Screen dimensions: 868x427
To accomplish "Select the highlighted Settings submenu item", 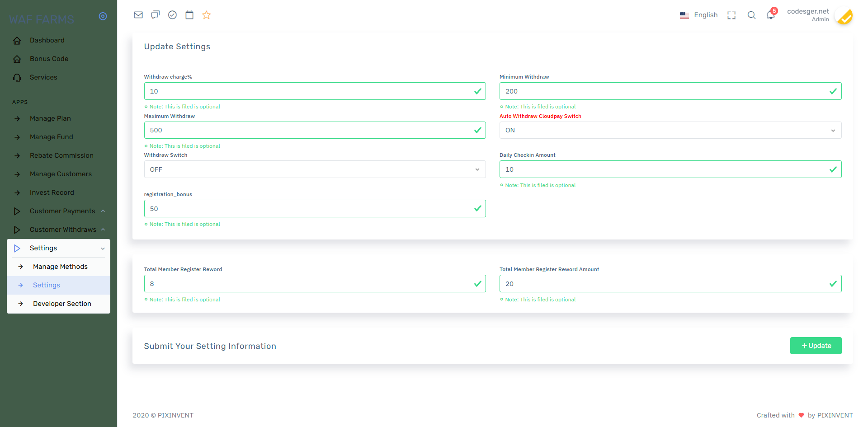I will (59, 285).
